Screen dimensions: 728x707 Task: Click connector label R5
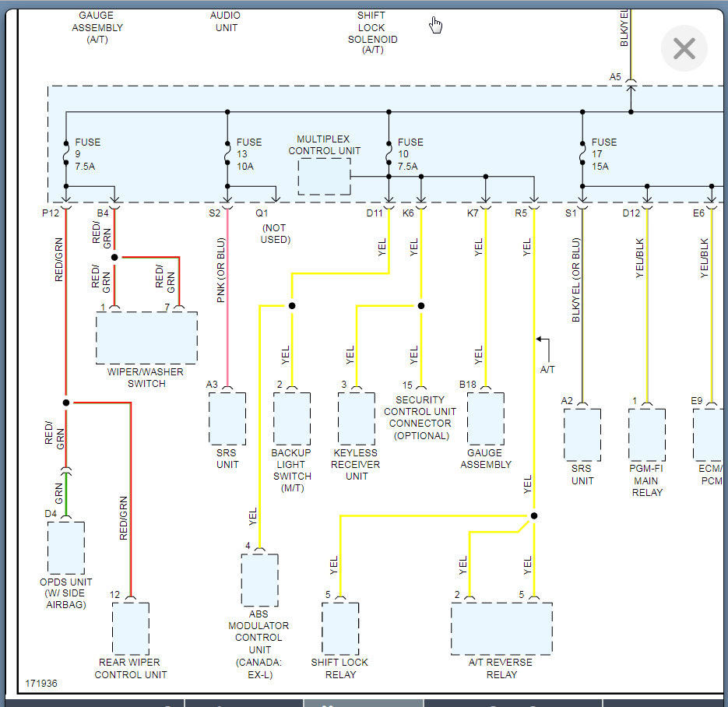point(521,213)
